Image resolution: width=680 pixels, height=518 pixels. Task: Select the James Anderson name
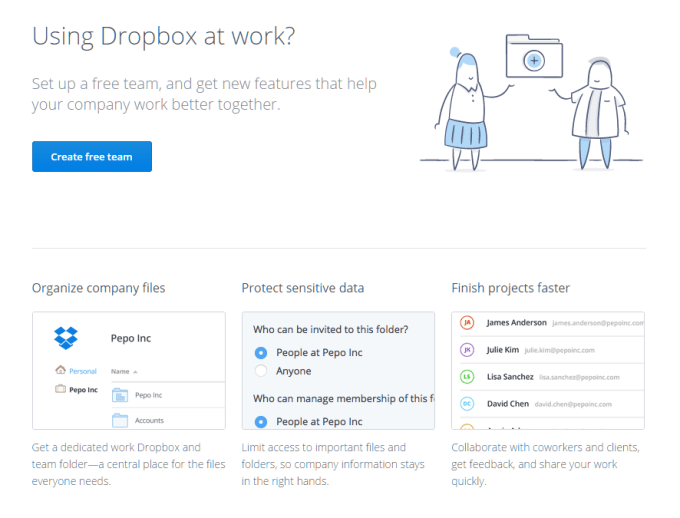point(517,322)
